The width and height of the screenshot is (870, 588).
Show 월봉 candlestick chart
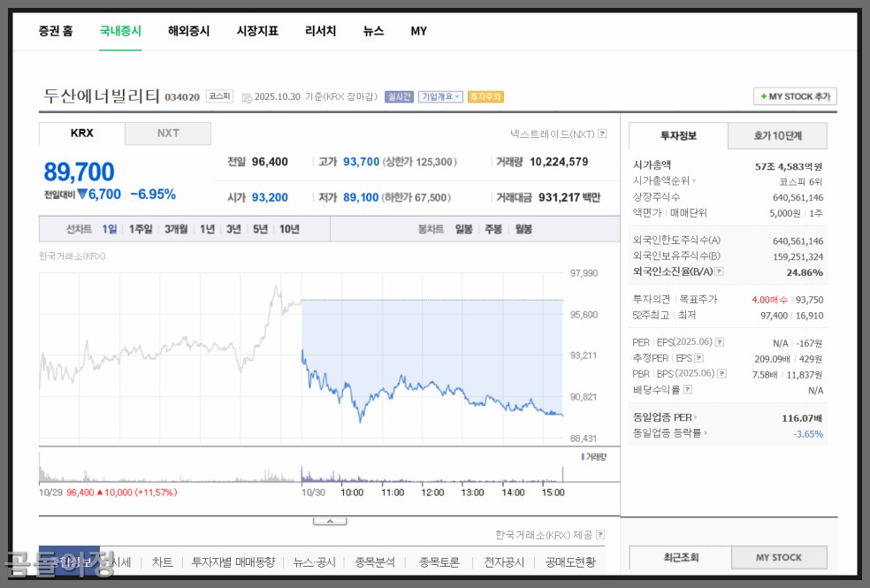(523, 229)
